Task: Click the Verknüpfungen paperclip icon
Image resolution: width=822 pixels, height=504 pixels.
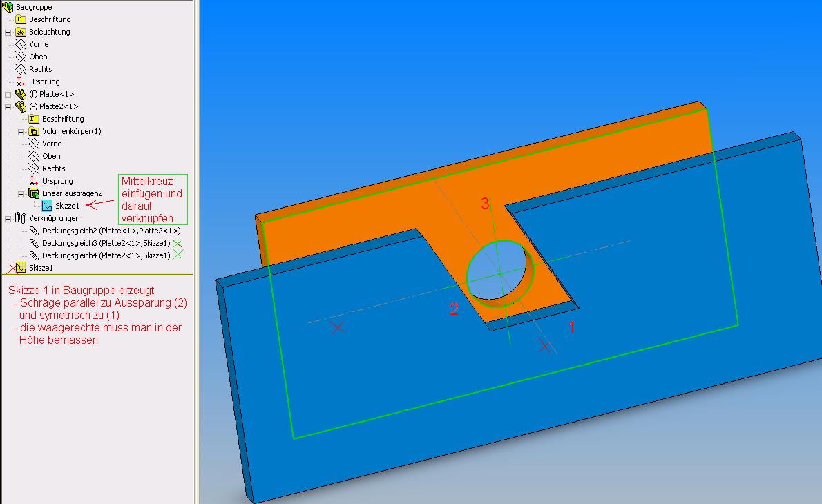Action: (x=21, y=218)
